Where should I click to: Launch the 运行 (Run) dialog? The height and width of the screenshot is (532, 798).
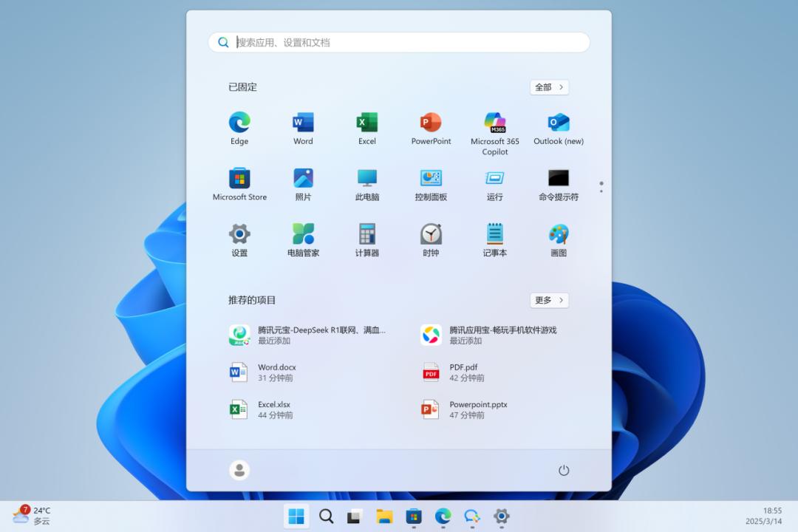(494, 180)
